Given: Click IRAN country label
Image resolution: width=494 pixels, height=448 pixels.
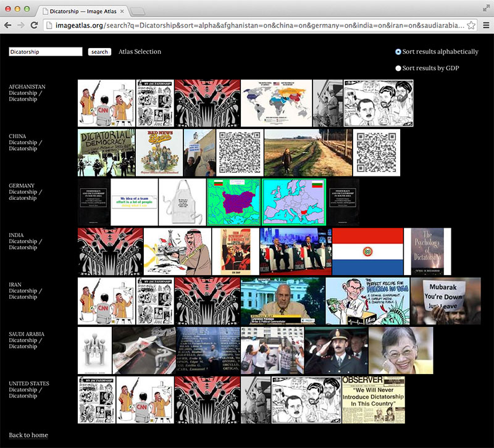Looking at the screenshot, I should coord(15,284).
